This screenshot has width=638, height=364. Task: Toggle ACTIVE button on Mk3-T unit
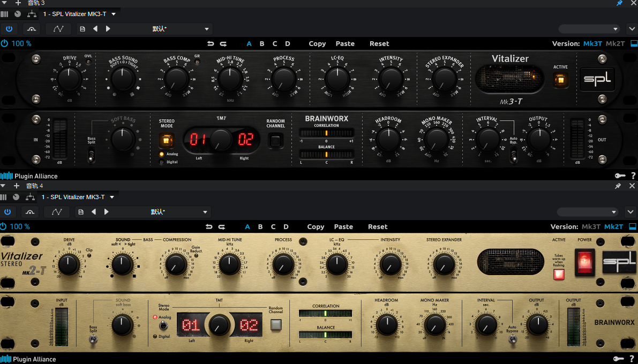pos(560,80)
